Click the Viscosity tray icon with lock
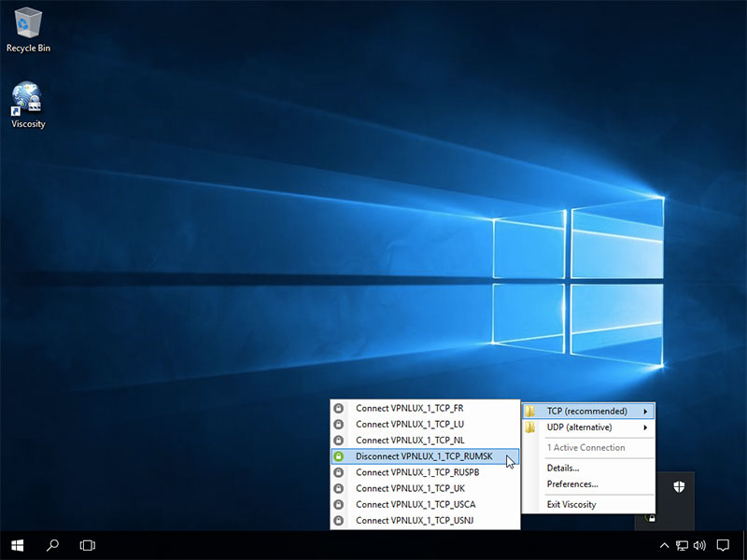This screenshot has height=560, width=747. 649,517
